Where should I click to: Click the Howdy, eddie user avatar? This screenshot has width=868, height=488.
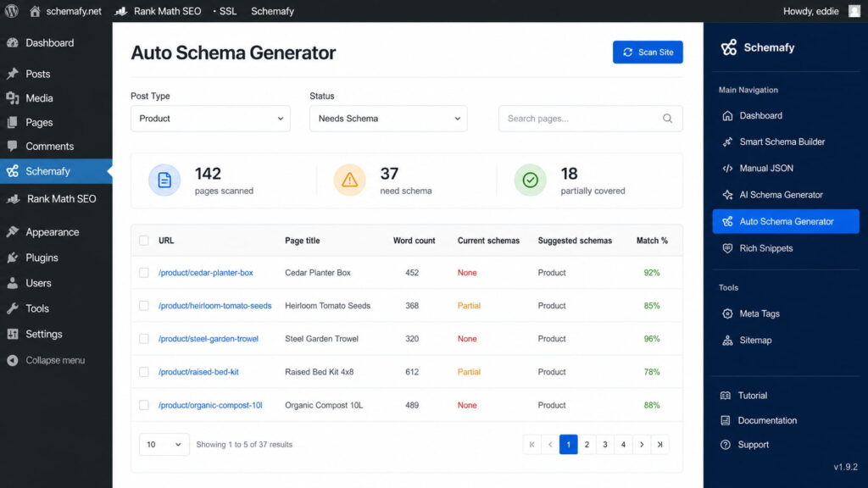point(854,11)
